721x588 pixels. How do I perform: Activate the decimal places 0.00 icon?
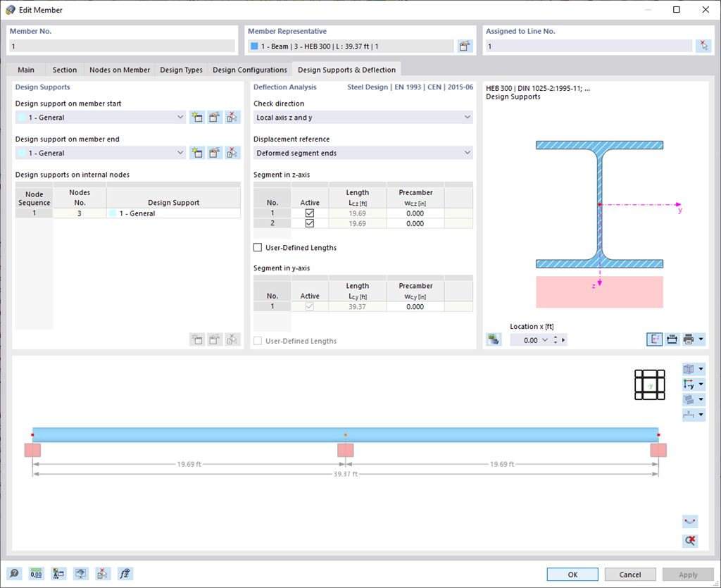35,573
